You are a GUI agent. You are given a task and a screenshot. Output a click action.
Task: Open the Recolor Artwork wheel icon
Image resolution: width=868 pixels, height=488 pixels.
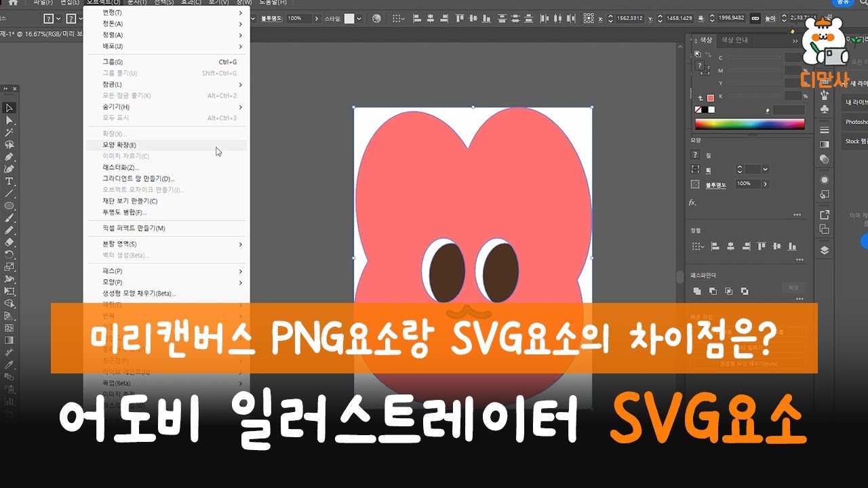pos(378,18)
